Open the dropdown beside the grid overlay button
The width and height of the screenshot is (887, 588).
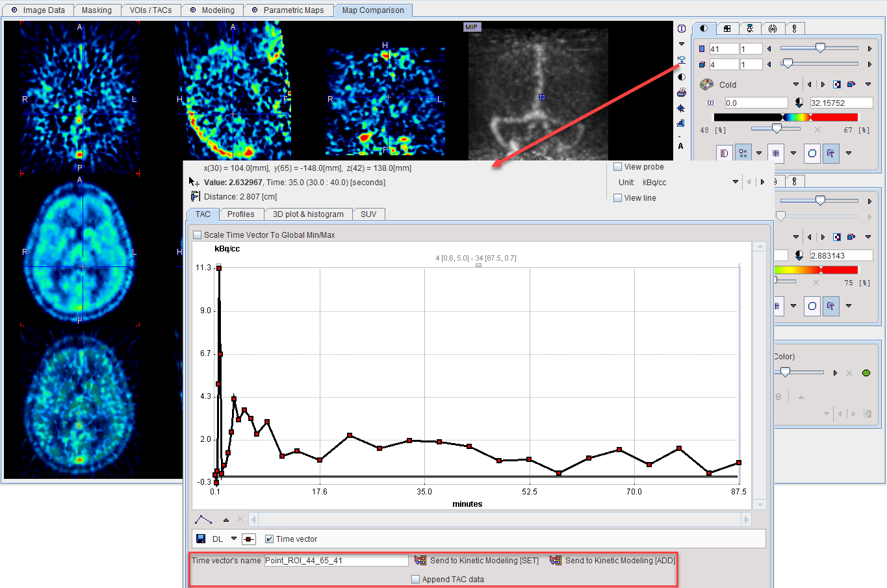click(793, 153)
